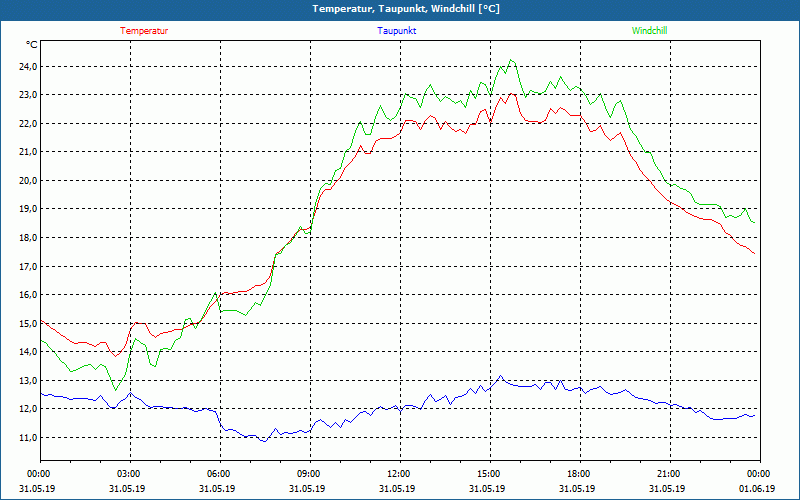Image resolution: width=800 pixels, height=500 pixels.
Task: Select the green 'Windchill' legend label
Action: tap(649, 31)
